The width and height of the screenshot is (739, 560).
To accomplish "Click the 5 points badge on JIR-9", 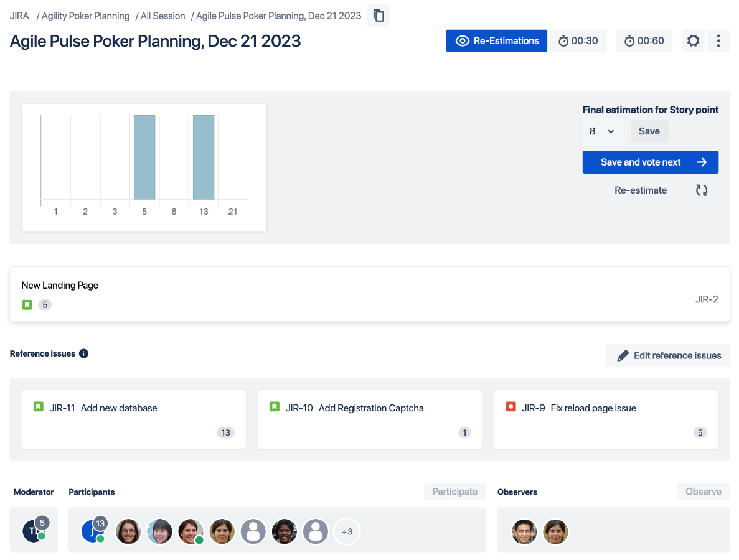I will click(700, 432).
